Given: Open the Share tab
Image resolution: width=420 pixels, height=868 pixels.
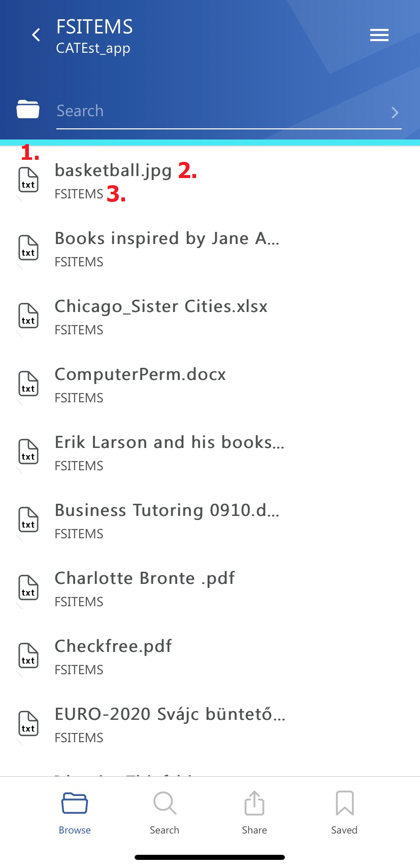Looking at the screenshot, I should [254, 812].
